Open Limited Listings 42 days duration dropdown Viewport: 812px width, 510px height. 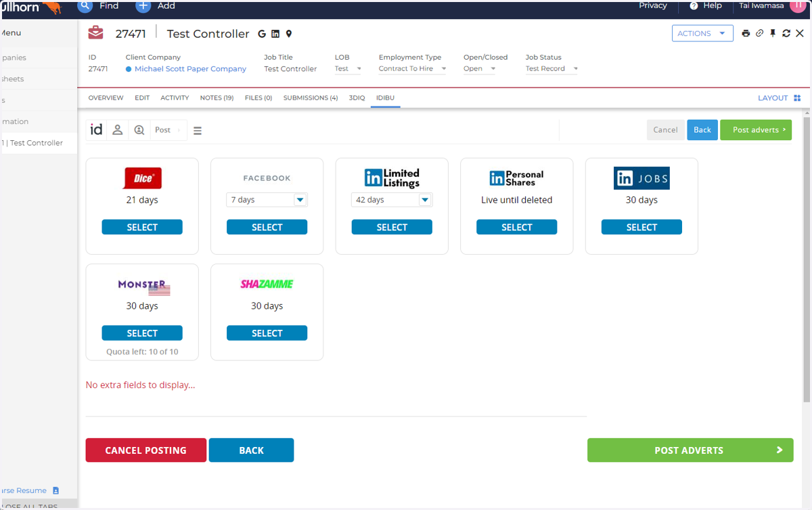point(392,200)
